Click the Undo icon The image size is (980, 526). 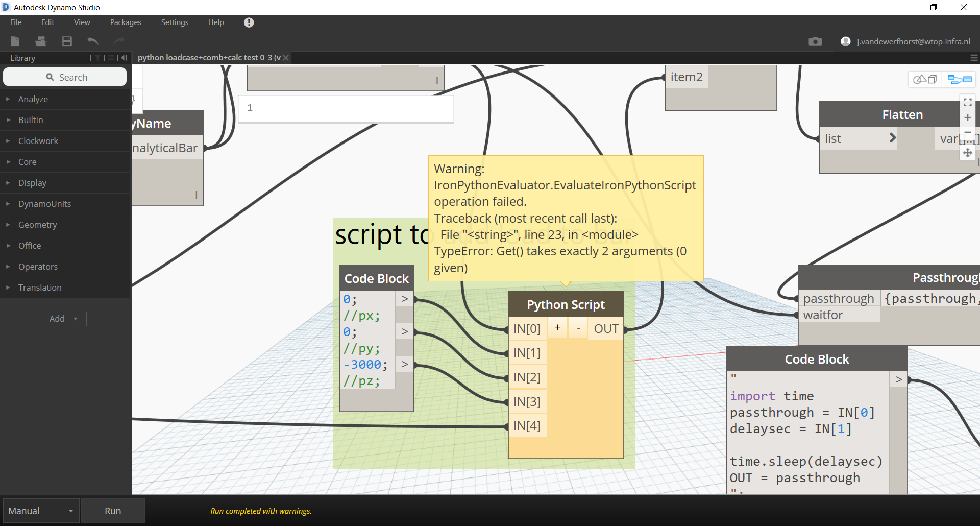93,41
